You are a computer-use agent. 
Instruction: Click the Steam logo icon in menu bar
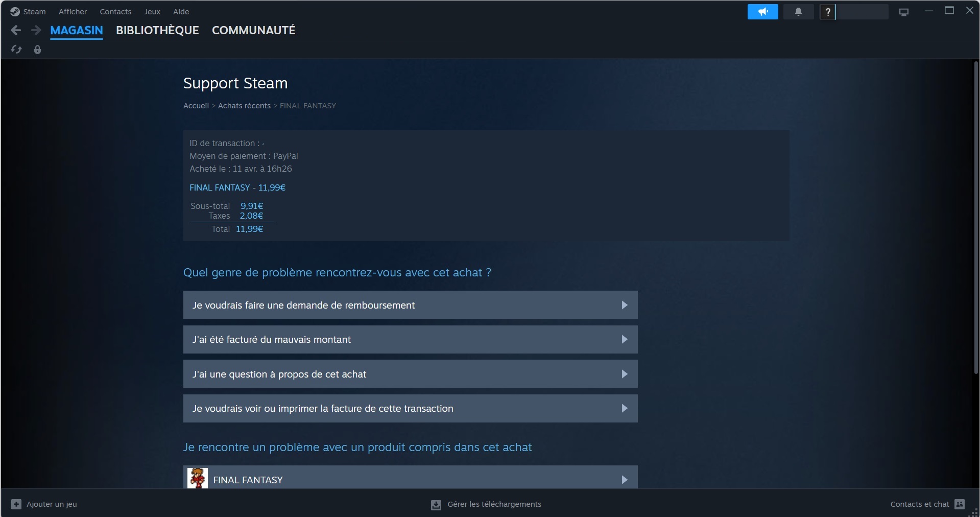click(x=15, y=12)
